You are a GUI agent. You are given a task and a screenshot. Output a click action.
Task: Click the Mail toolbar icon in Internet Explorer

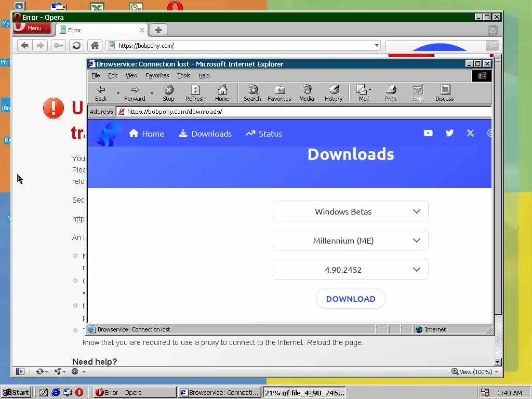click(362, 94)
